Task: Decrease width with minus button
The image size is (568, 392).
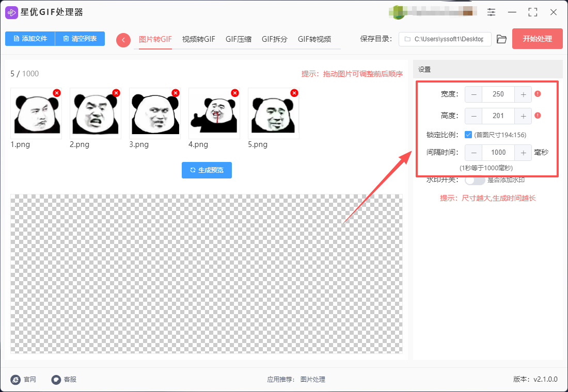Action: [474, 94]
